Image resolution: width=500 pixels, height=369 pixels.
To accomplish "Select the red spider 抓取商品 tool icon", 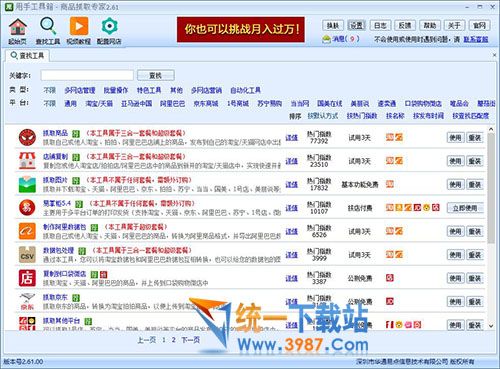I will (x=27, y=137).
